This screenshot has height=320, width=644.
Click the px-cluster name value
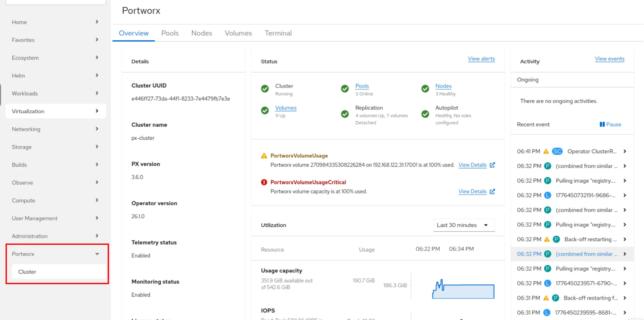[143, 138]
